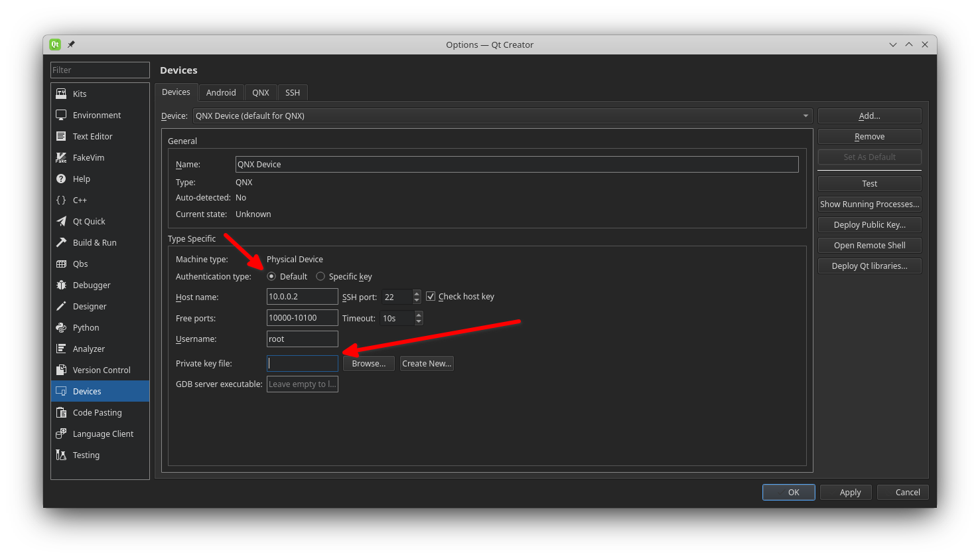Open Remote Shell

pyautogui.click(x=869, y=245)
